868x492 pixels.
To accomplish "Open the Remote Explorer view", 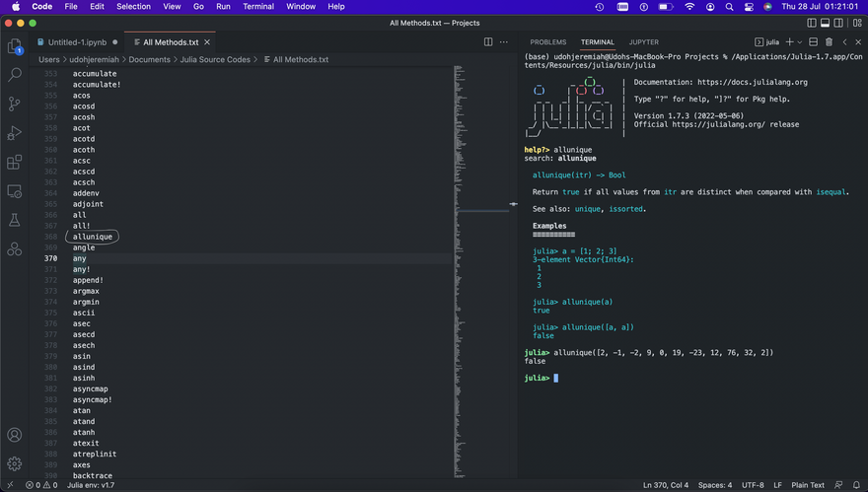I will [x=15, y=191].
